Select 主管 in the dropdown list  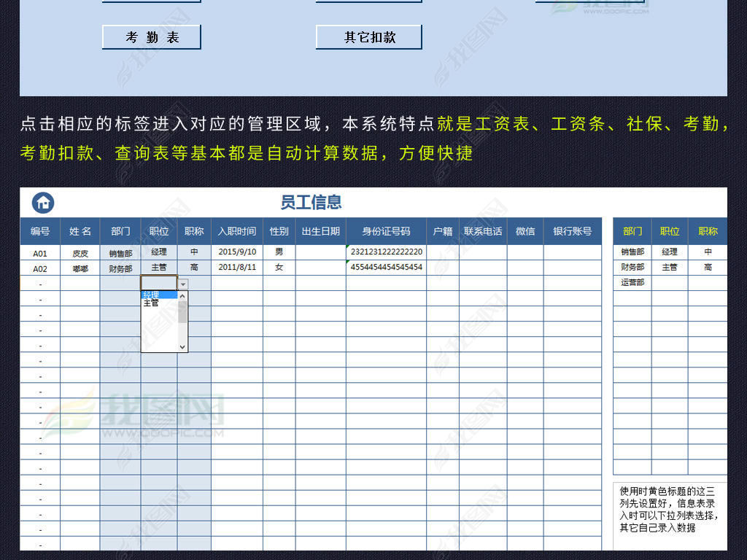point(151,304)
